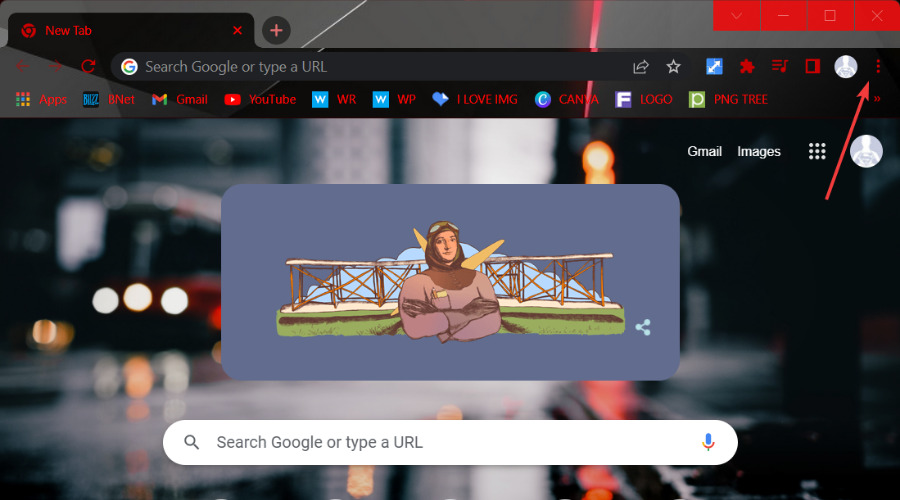Screen dimensions: 900x500
Task: Bookmark this tab with the star icon
Action: [x=673, y=67]
